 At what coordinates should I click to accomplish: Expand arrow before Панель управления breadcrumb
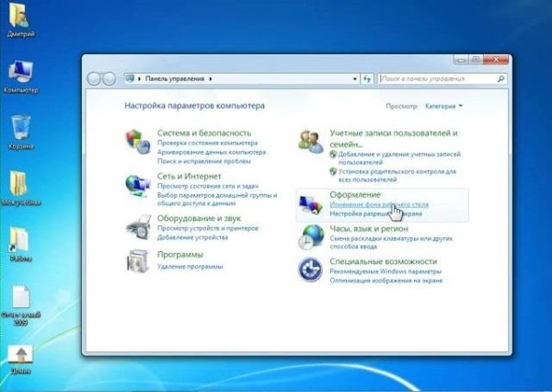(140, 79)
